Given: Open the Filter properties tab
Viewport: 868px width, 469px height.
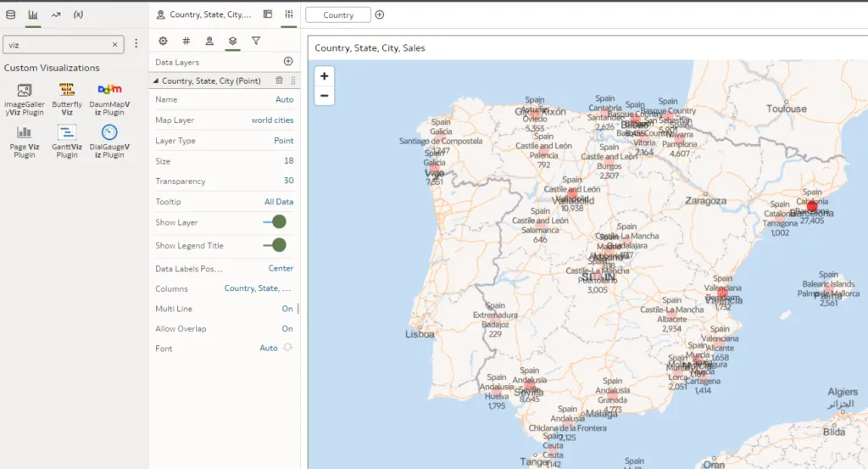Looking at the screenshot, I should click(x=255, y=41).
